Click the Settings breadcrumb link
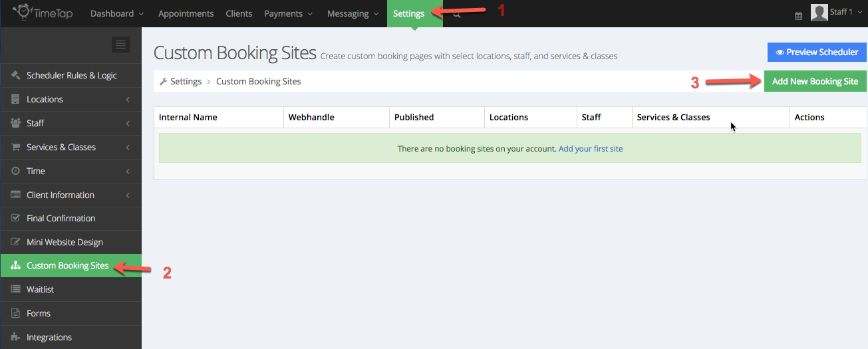Viewport: 868px width, 349px height. 186,81
